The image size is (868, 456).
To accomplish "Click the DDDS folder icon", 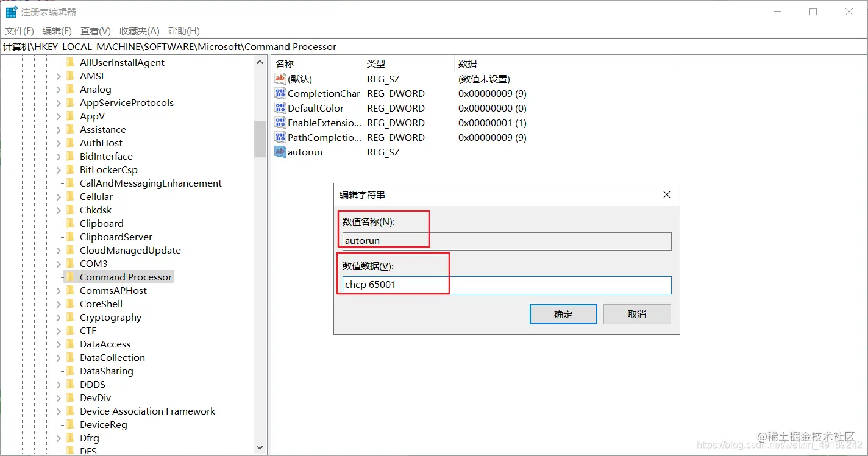I will click(71, 384).
